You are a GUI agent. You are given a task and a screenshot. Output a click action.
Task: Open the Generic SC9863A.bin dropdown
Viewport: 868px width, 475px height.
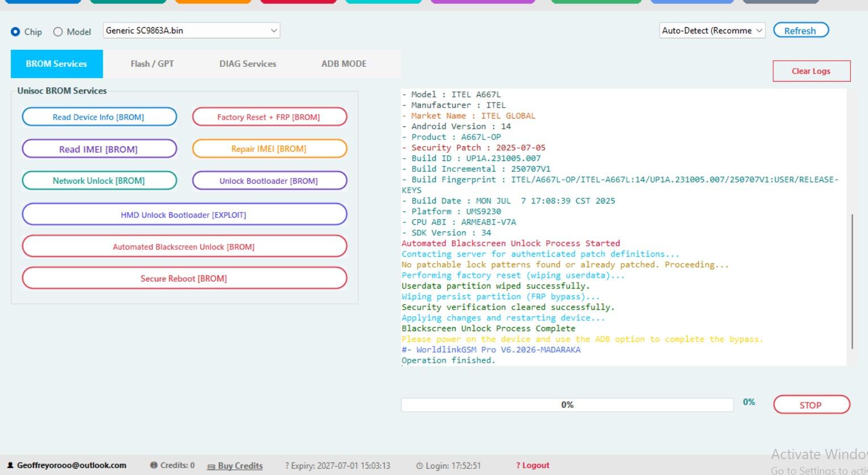click(191, 31)
